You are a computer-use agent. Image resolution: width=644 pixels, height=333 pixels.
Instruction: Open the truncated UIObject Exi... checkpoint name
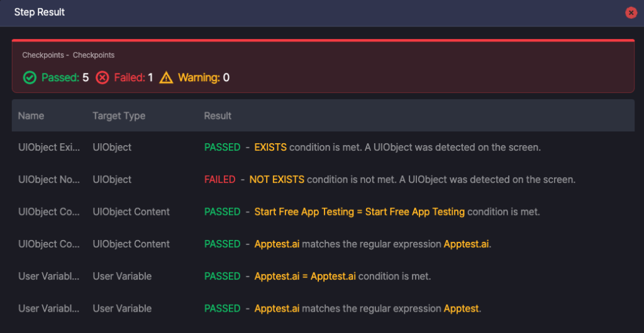point(49,147)
